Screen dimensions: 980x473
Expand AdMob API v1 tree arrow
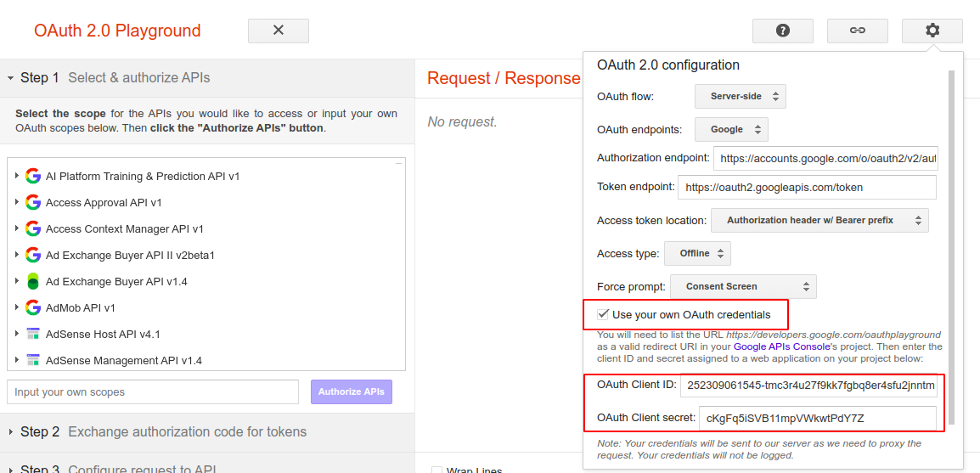(17, 307)
